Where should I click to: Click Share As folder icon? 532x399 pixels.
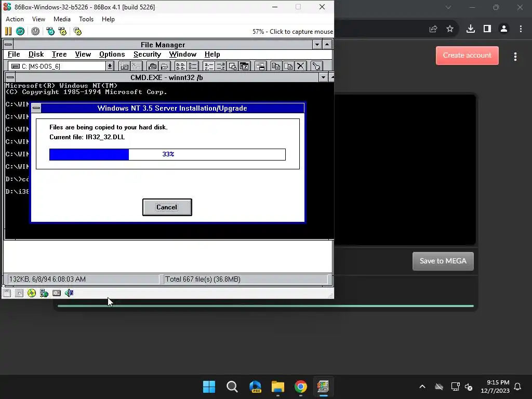tap(152, 66)
